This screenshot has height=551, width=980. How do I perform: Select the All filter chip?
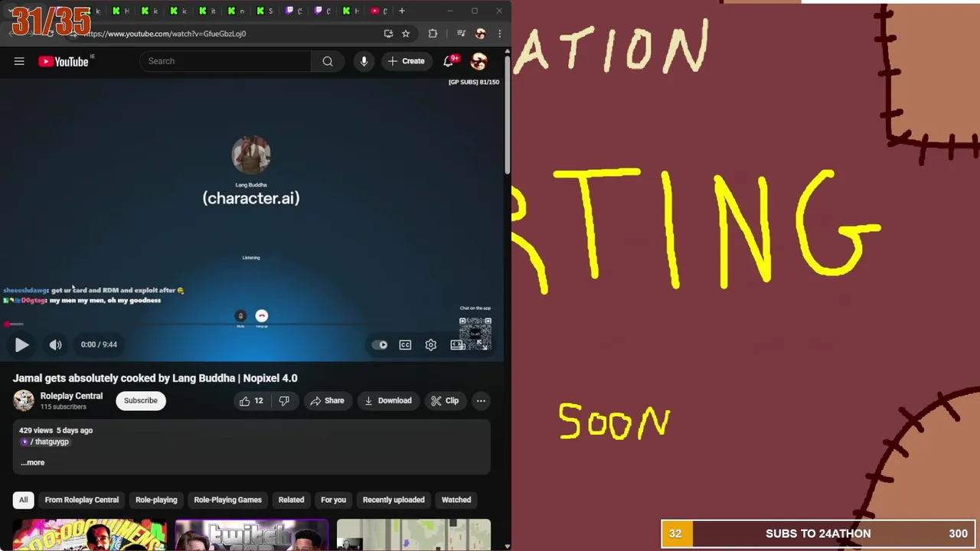(24, 500)
